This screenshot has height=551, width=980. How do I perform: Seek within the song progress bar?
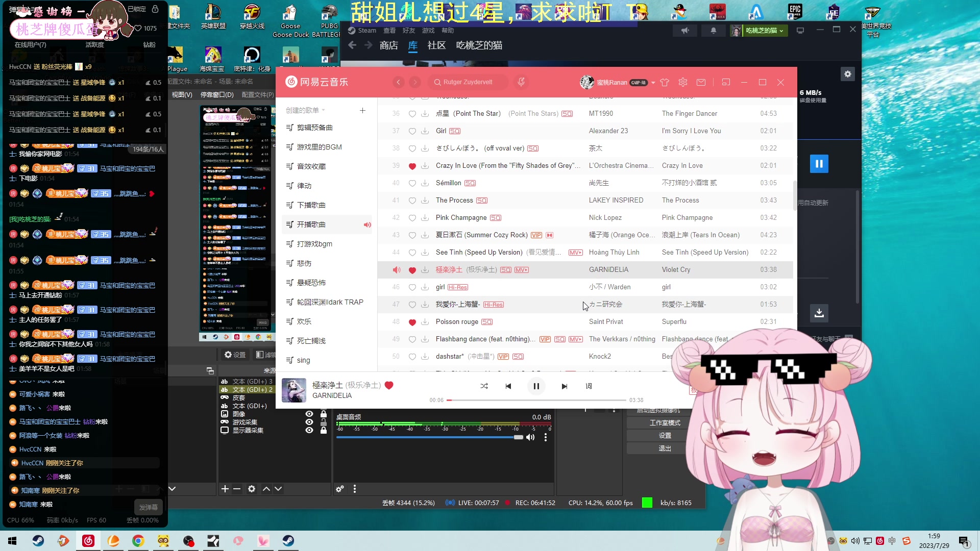pos(536,400)
